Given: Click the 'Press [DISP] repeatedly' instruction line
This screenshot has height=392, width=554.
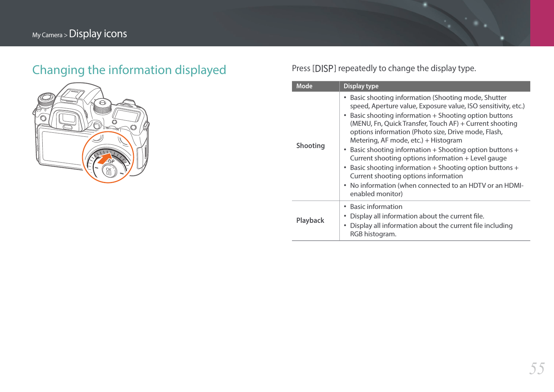Looking at the screenshot, I should [x=384, y=68].
